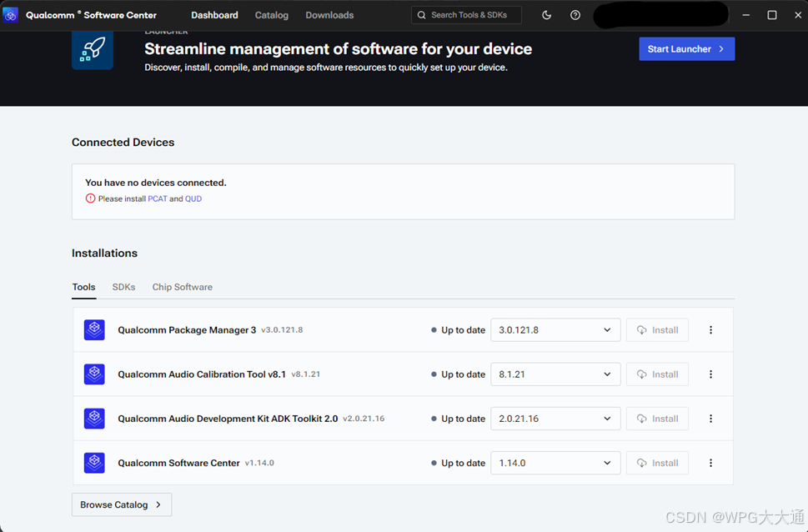Switch to the Downloads tab
The height and width of the screenshot is (532, 808).
coord(329,15)
